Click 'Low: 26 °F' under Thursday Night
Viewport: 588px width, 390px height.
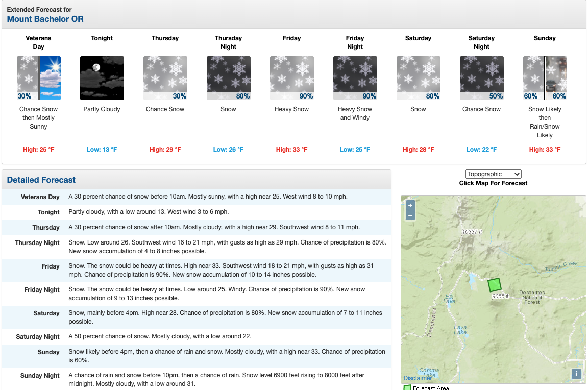228,149
